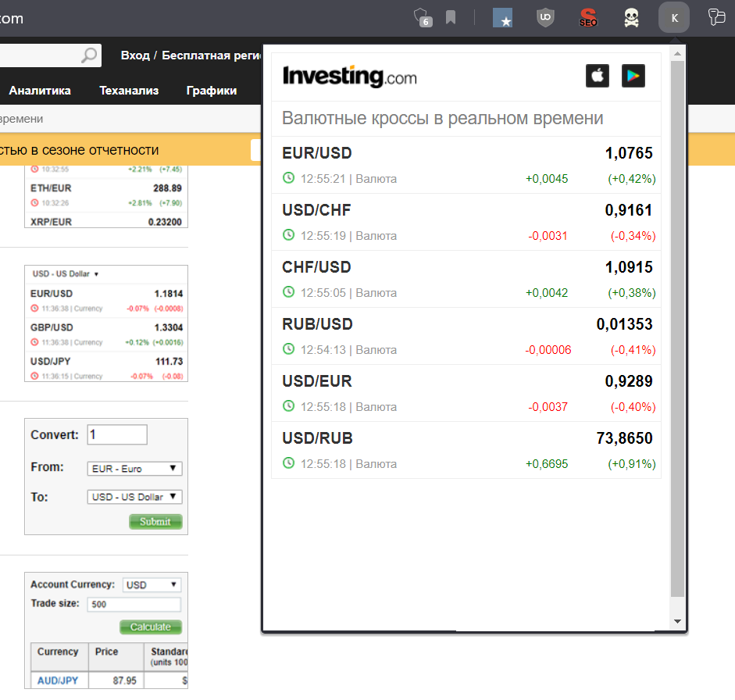Open the Теханализ menu
Screen dimensions: 735x700
(x=129, y=91)
